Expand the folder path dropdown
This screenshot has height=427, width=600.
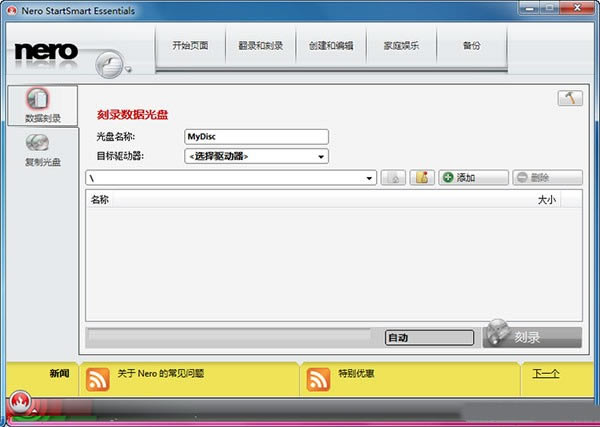click(231, 178)
